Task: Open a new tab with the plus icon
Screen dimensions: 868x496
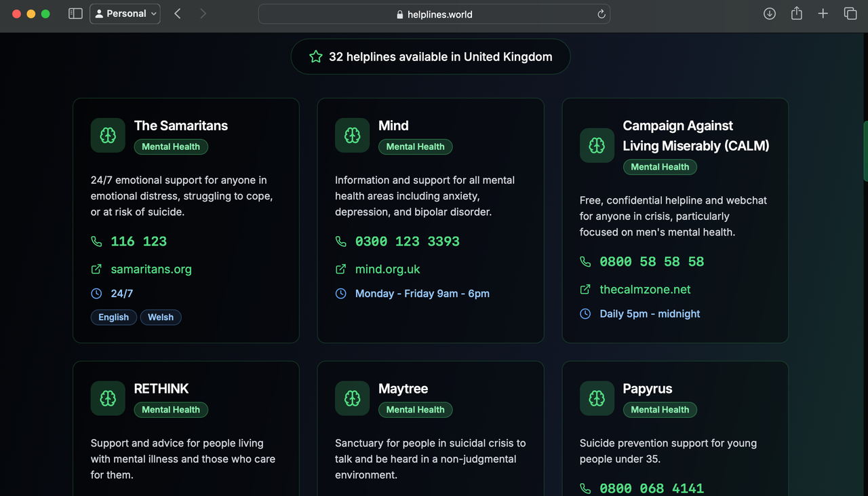Action: click(x=823, y=14)
